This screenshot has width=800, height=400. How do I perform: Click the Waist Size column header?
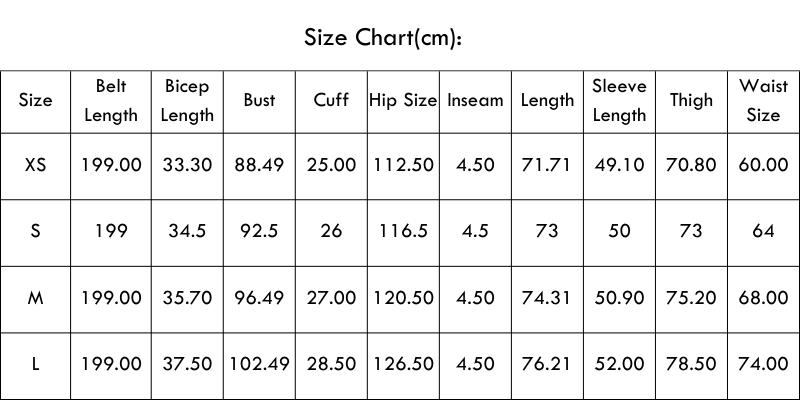coord(763,100)
